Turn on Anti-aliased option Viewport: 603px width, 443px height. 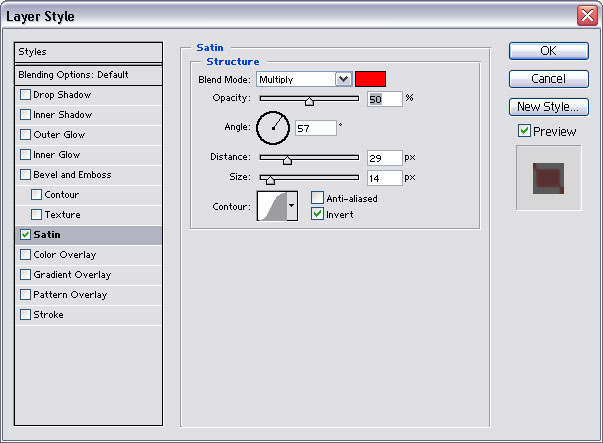click(x=317, y=198)
